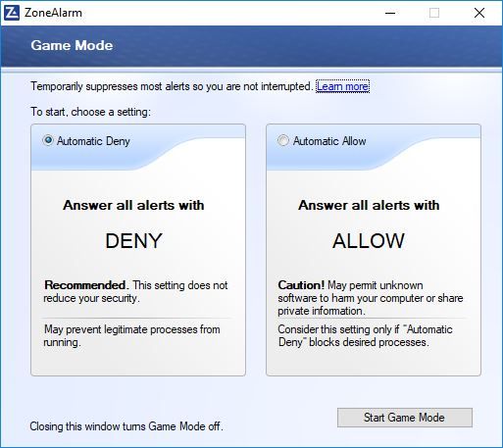This screenshot has height=448, width=503.
Task: Click "Closing this window turns Game Mode off" text
Action: [x=126, y=426]
